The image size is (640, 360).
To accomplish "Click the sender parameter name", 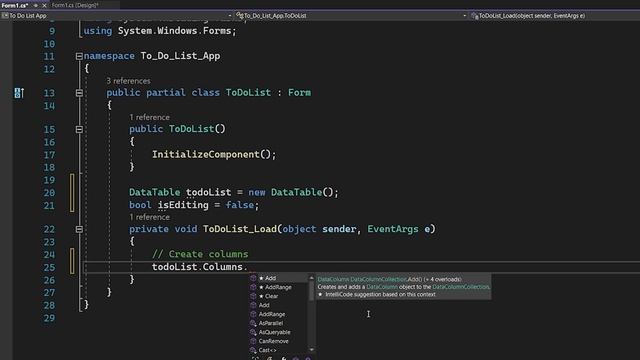I will point(339,229).
